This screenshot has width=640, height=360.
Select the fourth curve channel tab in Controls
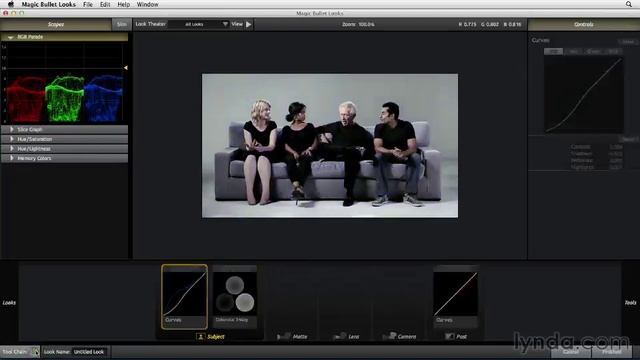613,51
